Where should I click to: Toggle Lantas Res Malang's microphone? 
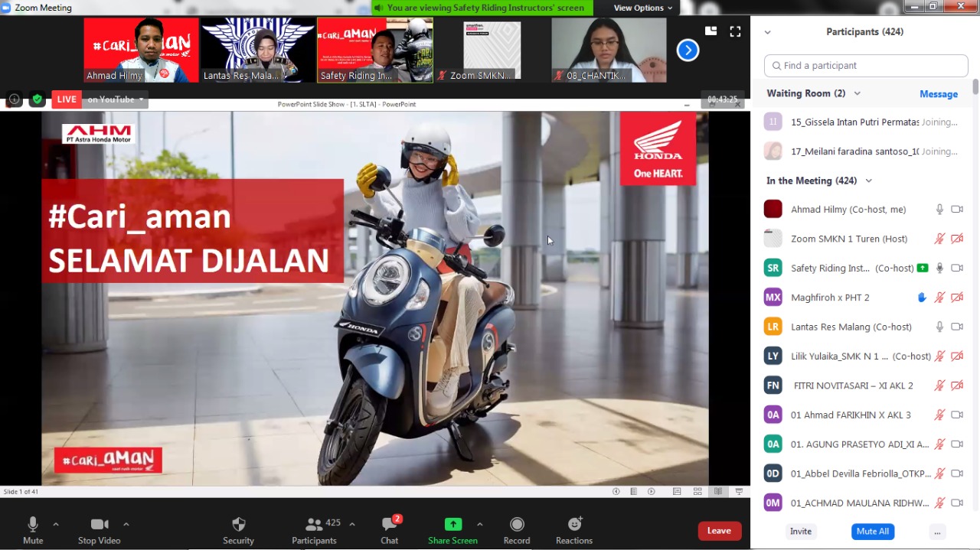(939, 327)
